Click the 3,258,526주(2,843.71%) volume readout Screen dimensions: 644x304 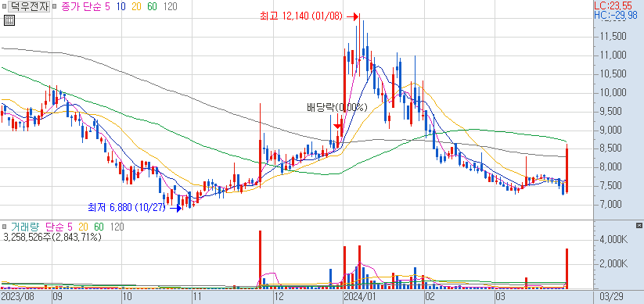pos(52,237)
